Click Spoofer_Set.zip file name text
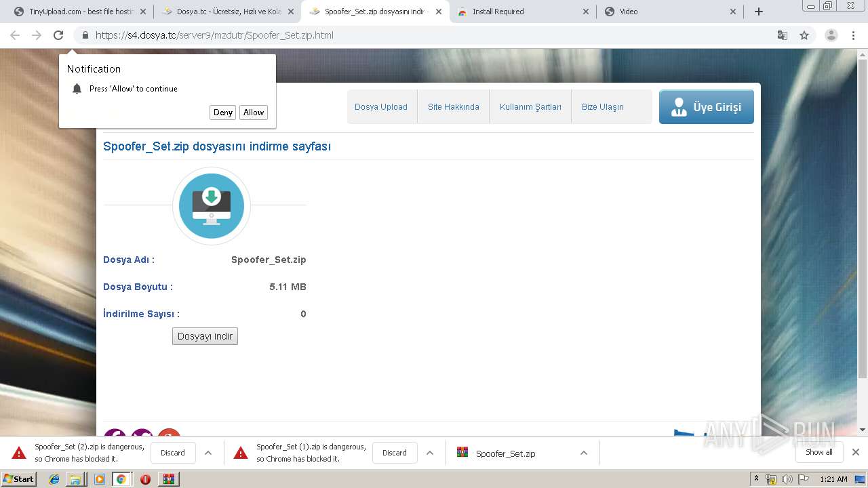The height and width of the screenshot is (488, 868). 269,260
